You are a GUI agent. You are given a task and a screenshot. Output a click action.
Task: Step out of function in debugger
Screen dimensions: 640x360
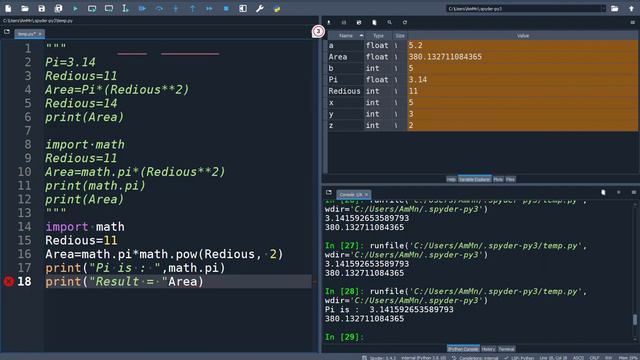tap(193, 8)
